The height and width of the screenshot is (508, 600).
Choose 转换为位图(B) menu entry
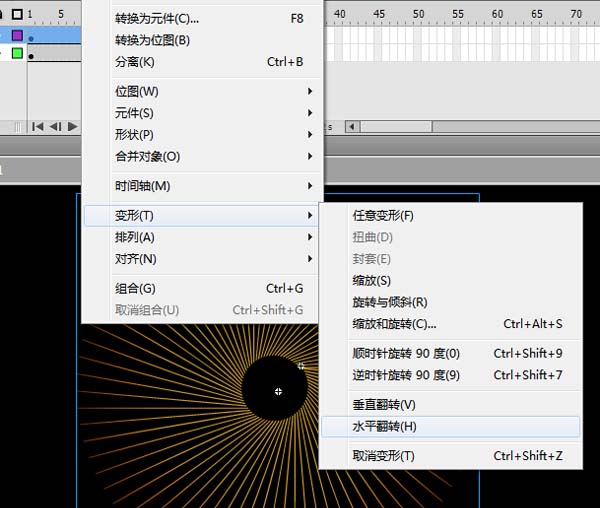tap(202, 40)
